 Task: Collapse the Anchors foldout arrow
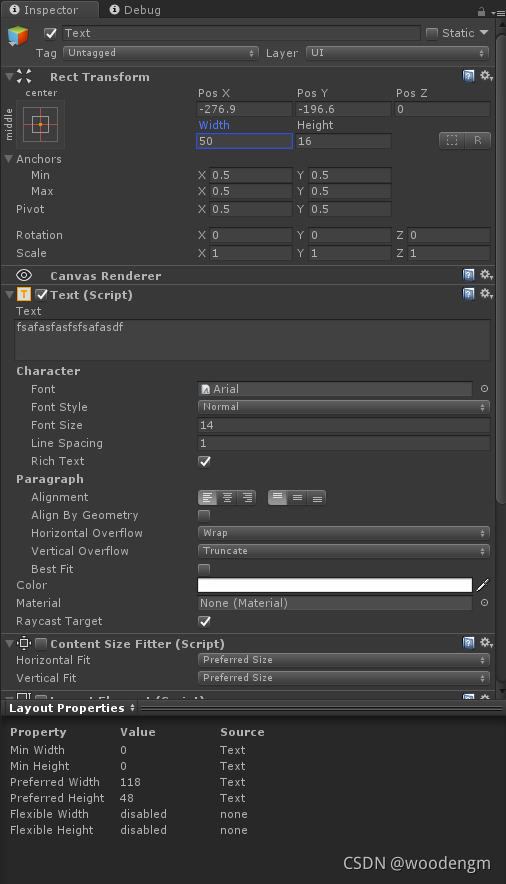click(8, 159)
